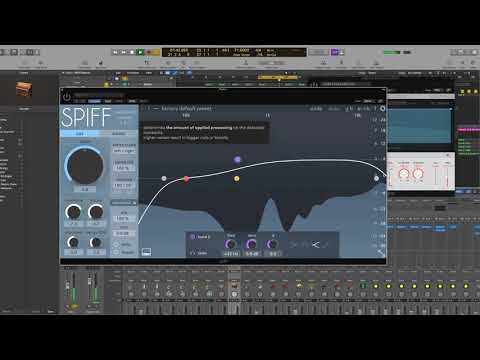
Task: Select the Cut mode tab in Spiff
Action: click(x=80, y=133)
